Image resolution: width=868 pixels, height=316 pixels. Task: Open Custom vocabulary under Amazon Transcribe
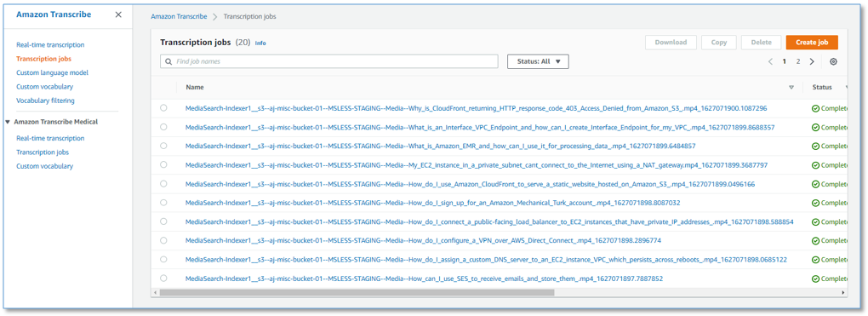coord(44,87)
